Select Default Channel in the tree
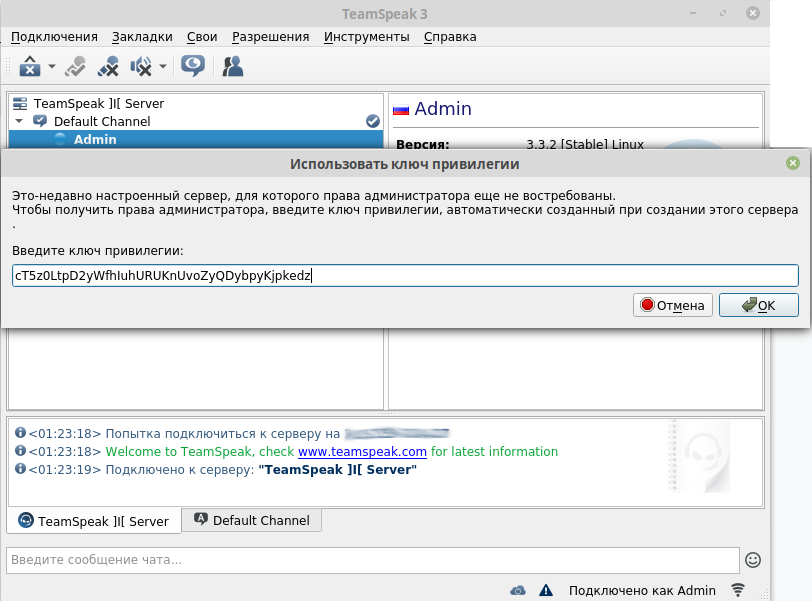The height and width of the screenshot is (601, 812). (102, 122)
